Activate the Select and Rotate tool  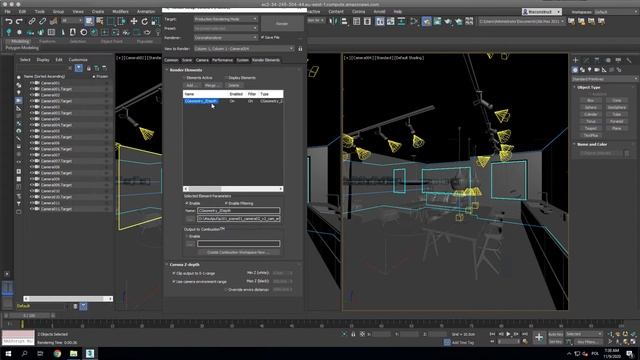(x=144, y=21)
